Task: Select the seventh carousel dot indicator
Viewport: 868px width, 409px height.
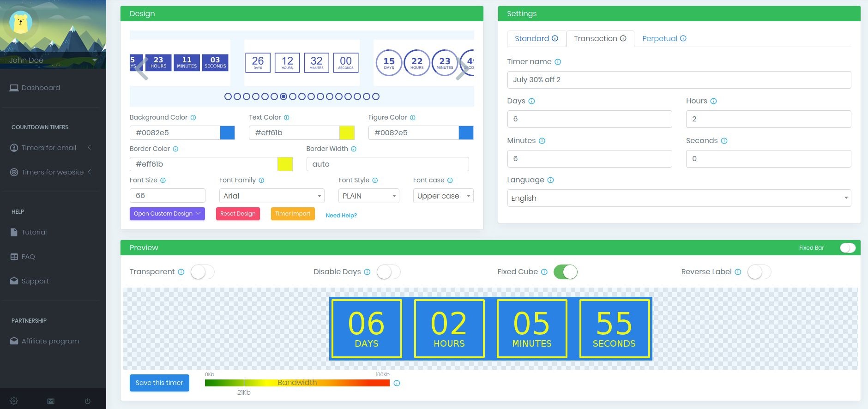Action: (x=283, y=96)
